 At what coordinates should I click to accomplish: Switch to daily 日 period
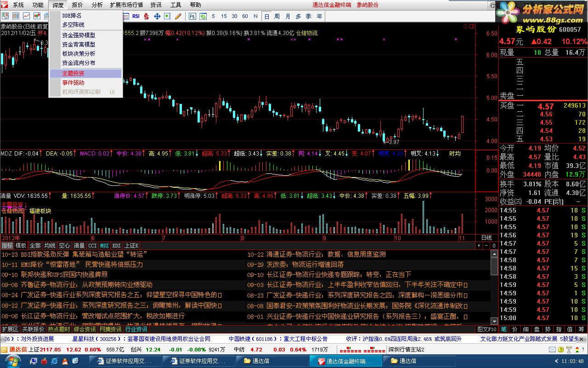tap(266, 16)
